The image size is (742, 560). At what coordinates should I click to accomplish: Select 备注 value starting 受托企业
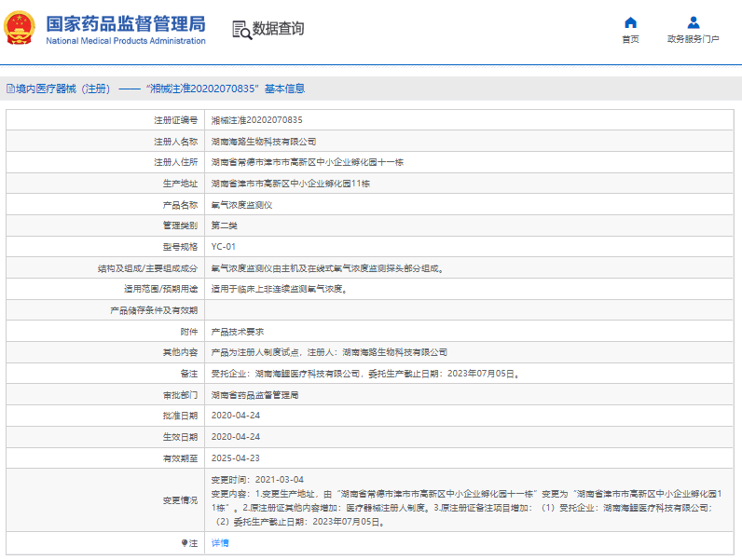point(365,374)
